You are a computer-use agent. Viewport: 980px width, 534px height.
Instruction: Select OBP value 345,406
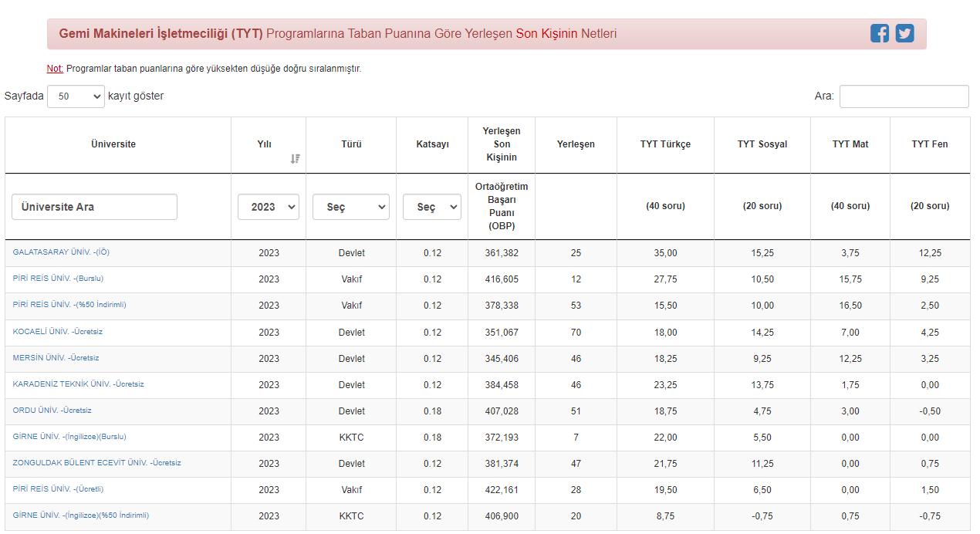tap(502, 359)
